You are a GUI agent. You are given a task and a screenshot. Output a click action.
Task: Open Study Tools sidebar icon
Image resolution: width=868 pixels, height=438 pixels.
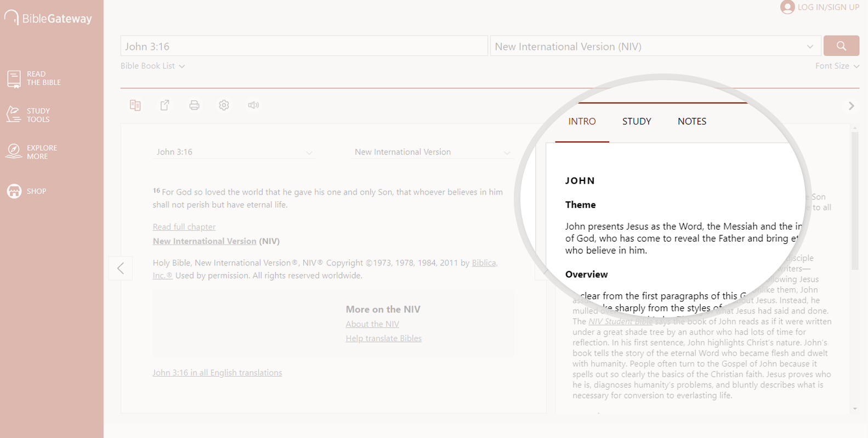14,115
